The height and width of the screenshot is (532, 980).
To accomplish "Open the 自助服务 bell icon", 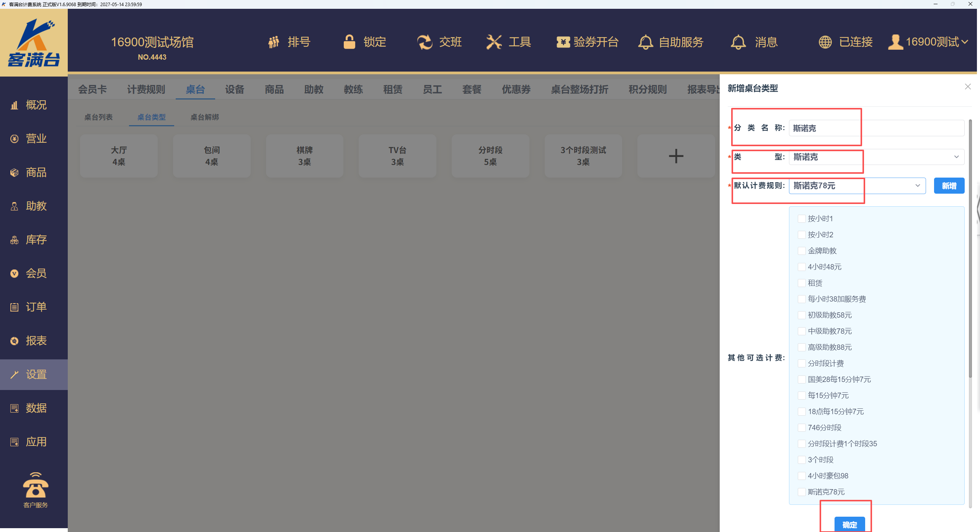I will 645,42.
